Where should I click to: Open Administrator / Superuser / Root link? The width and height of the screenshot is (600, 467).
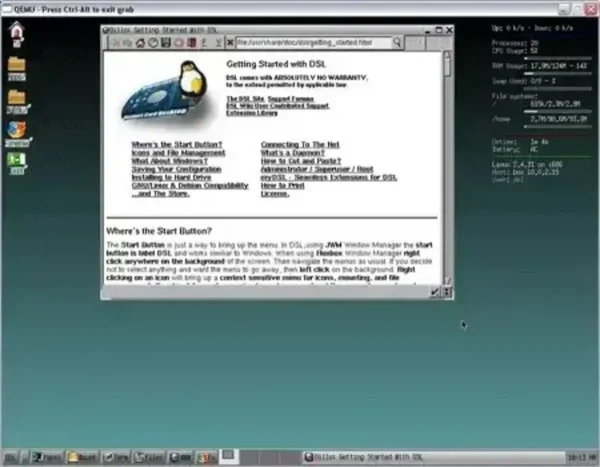click(317, 169)
